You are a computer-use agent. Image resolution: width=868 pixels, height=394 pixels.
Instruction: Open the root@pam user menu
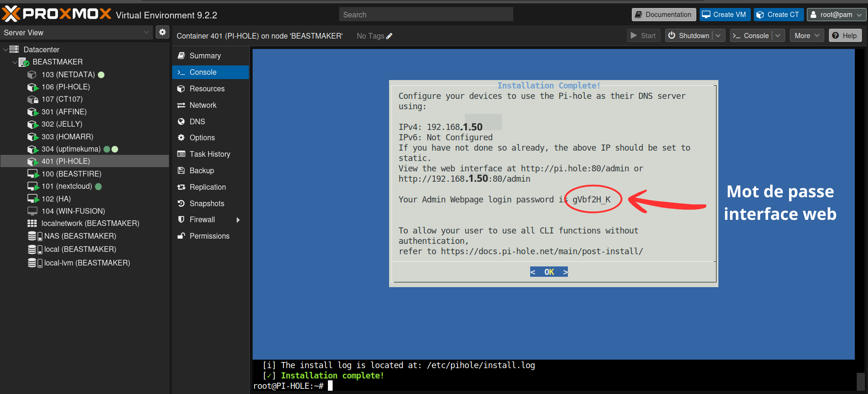837,15
